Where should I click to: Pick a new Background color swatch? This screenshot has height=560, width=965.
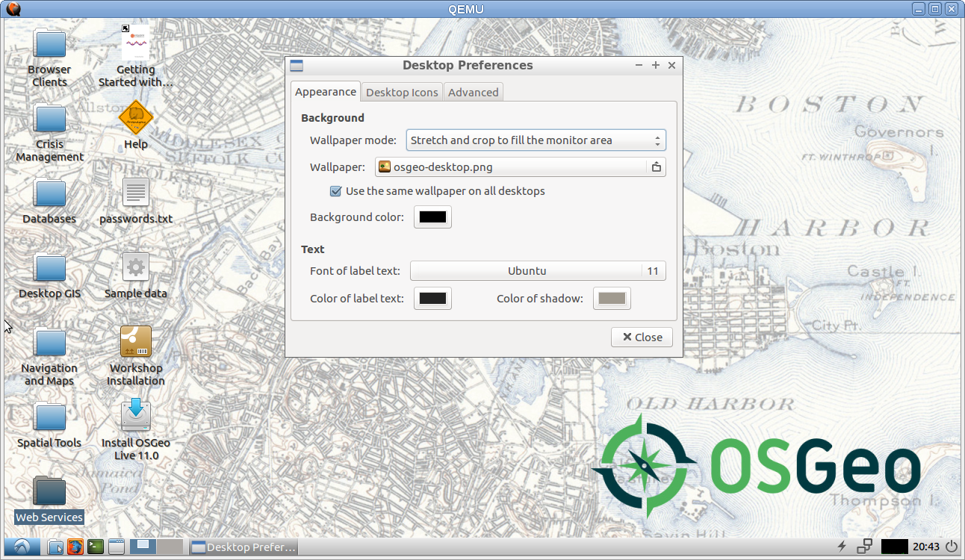(x=433, y=217)
